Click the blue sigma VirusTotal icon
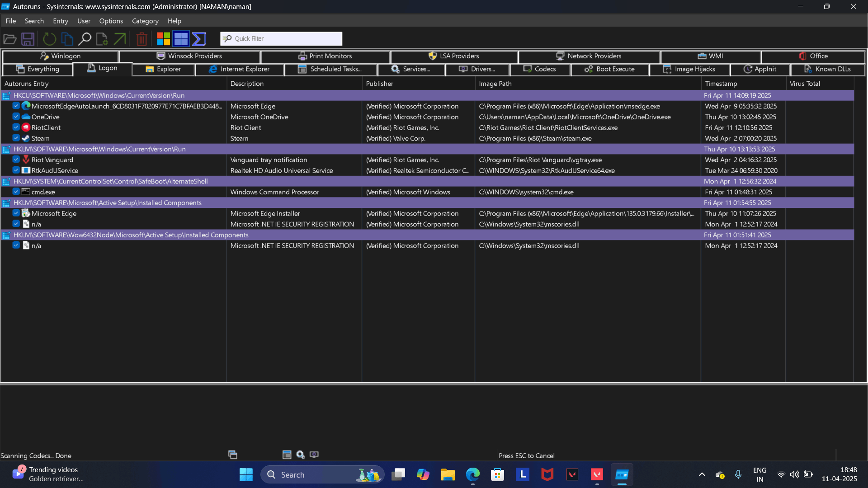This screenshot has height=488, width=868. pyautogui.click(x=199, y=39)
